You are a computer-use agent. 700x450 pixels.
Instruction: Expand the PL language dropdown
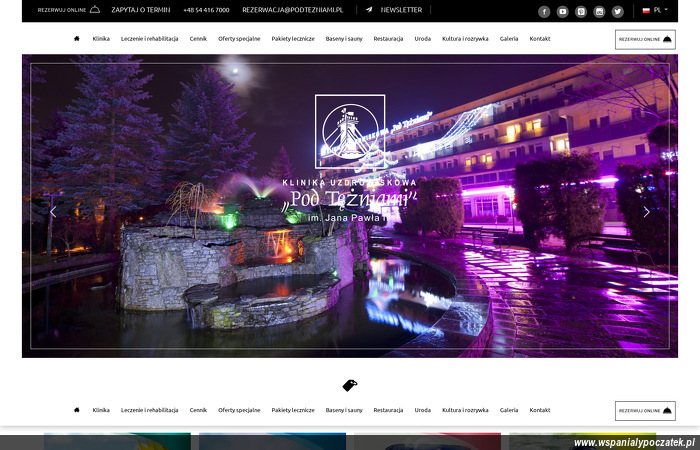tap(657, 10)
